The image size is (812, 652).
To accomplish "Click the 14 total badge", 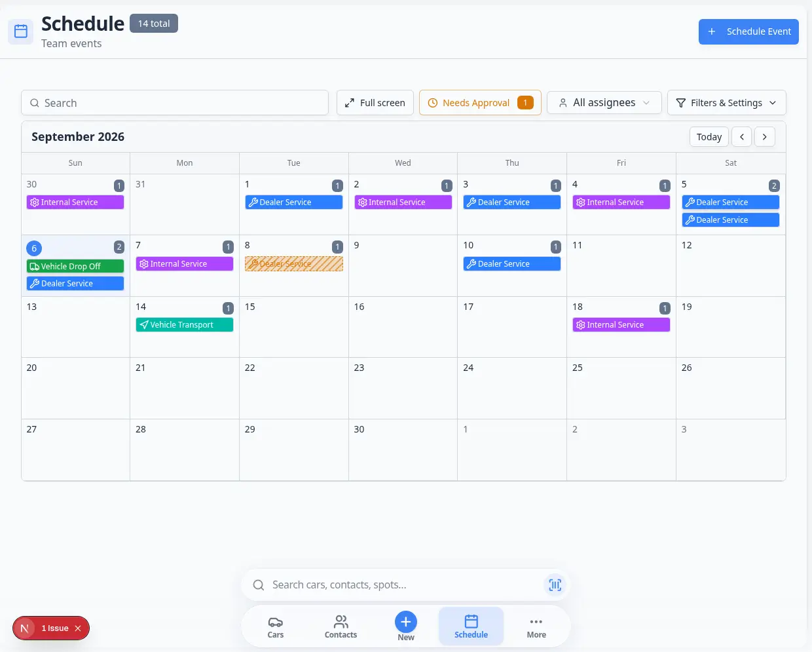I will coord(154,23).
